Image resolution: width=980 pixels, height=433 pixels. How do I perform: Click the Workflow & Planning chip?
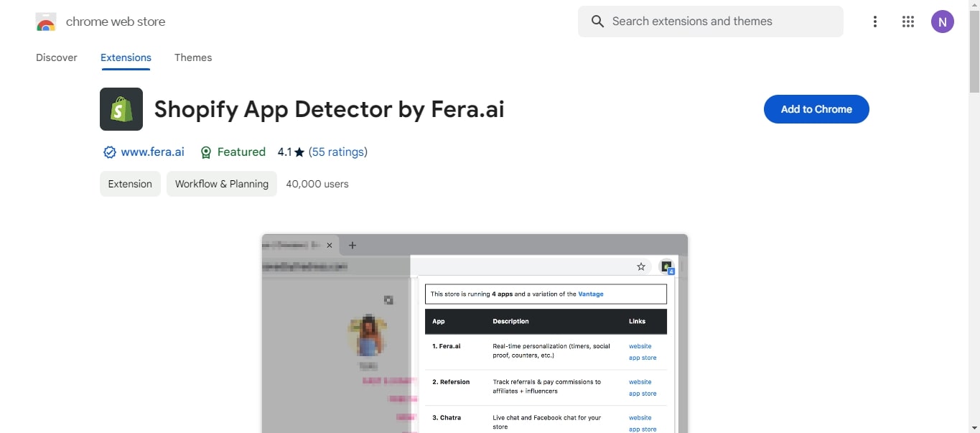tap(222, 184)
